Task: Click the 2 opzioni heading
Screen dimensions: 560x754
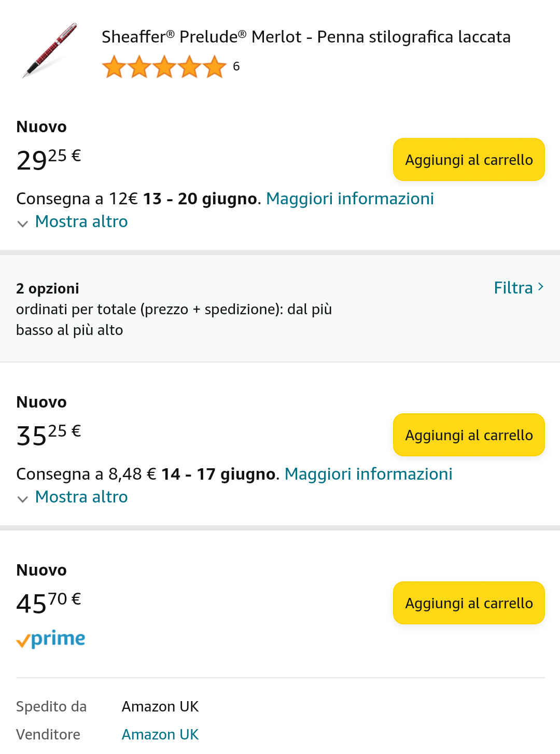Action: (48, 288)
